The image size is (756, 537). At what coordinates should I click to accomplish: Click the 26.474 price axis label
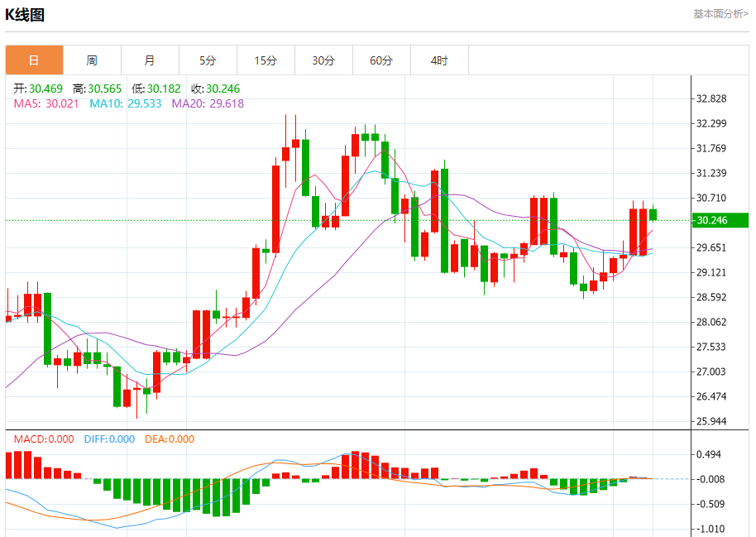pos(711,396)
